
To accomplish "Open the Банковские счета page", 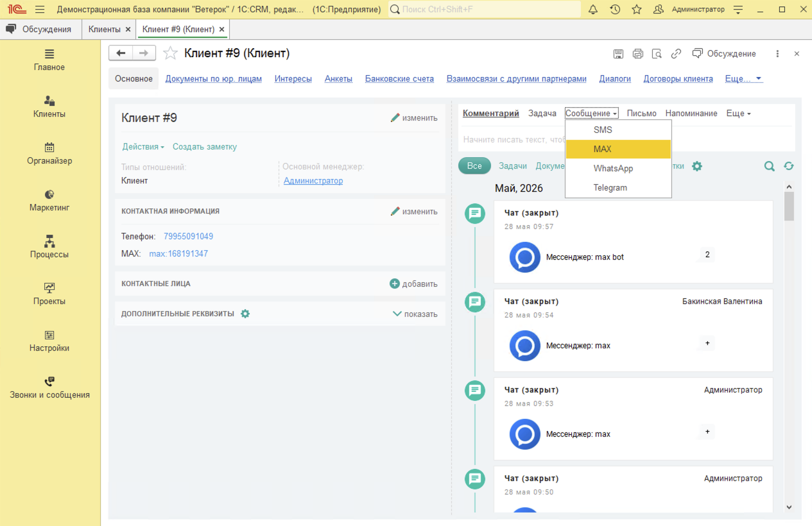I will [399, 79].
